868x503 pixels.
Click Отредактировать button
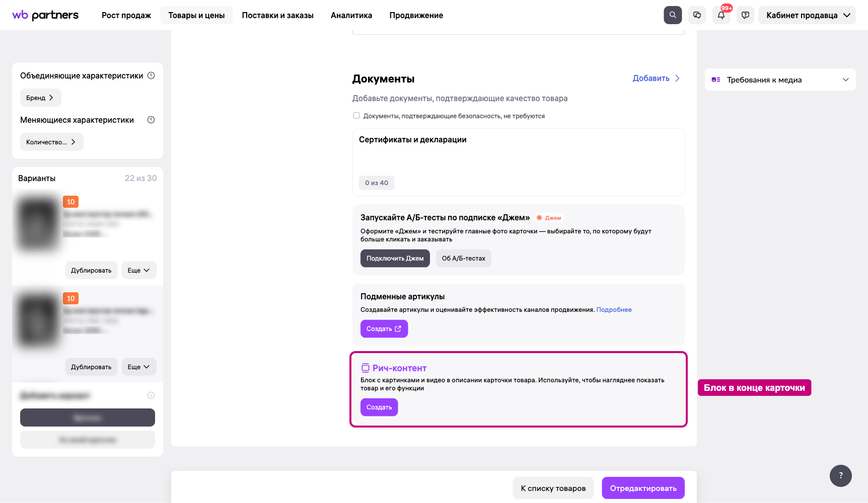coord(643,488)
